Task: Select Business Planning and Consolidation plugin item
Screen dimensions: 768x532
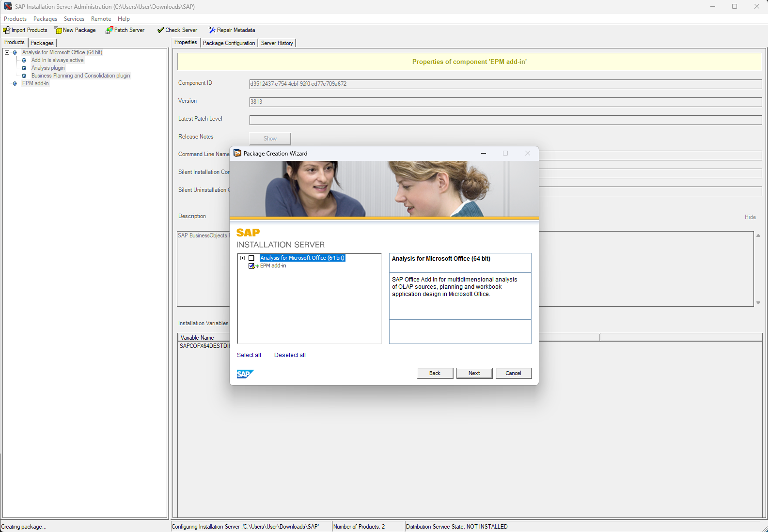Action: (x=81, y=76)
